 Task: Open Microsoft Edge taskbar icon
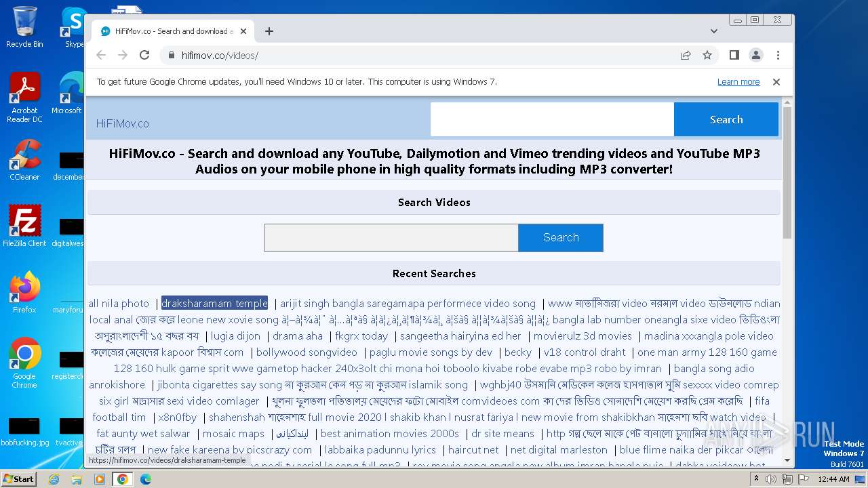click(x=146, y=479)
